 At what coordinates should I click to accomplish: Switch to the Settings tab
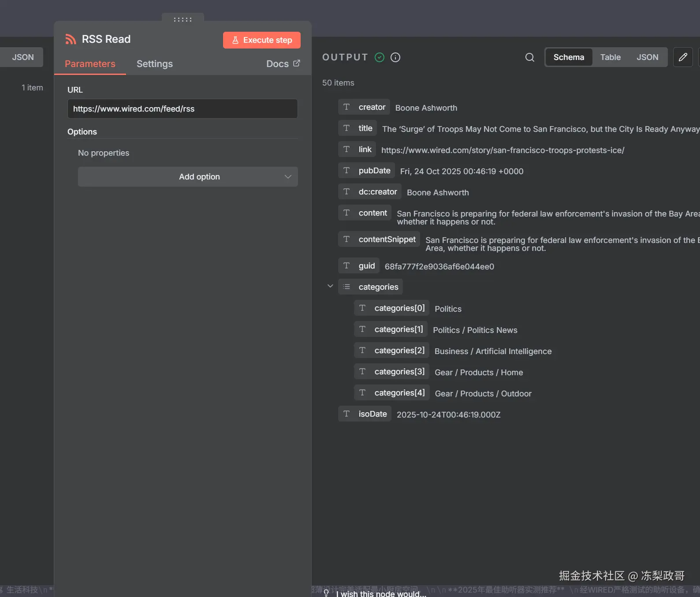pyautogui.click(x=155, y=64)
